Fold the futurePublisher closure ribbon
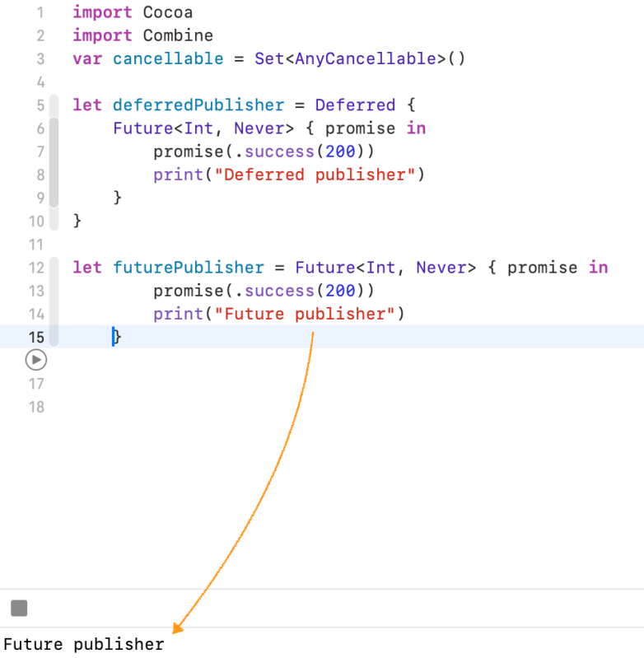Viewport: 644px width, 658px height. pos(54,301)
